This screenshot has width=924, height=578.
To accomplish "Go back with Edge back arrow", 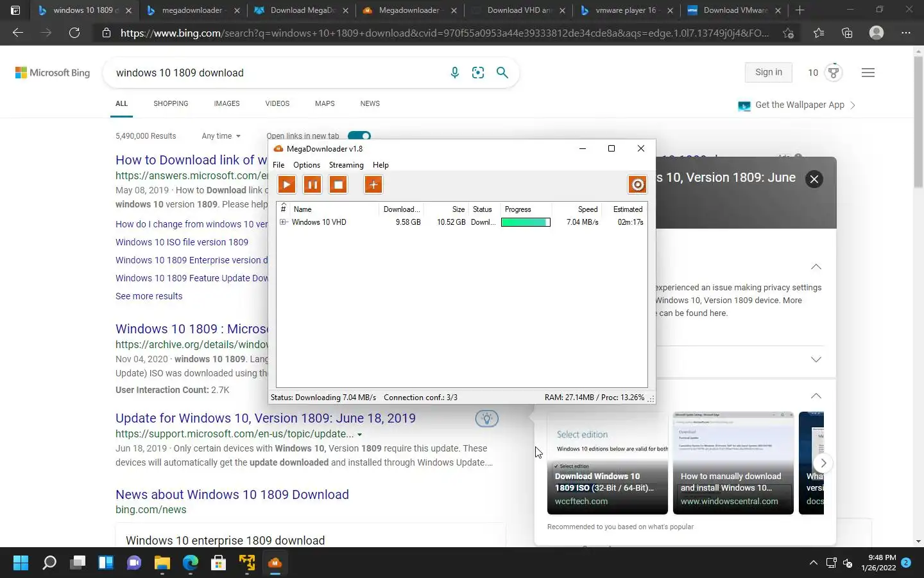I will 18,33.
